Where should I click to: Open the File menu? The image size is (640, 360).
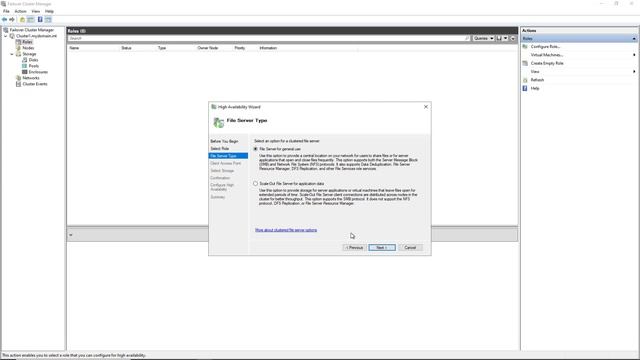6,11
